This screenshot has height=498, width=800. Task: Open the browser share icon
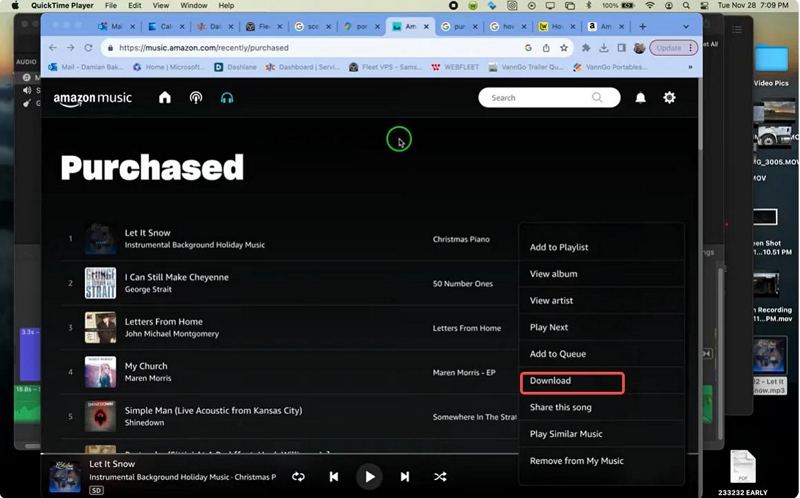point(546,47)
